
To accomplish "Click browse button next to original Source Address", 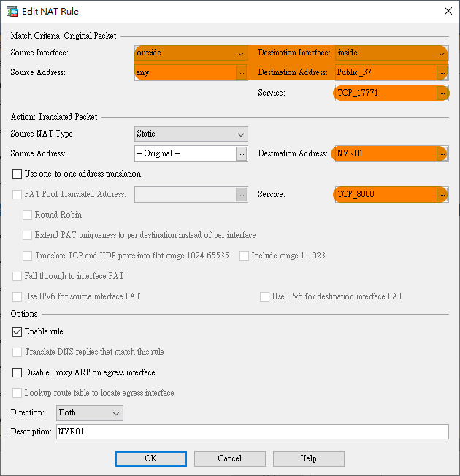I will [241, 73].
